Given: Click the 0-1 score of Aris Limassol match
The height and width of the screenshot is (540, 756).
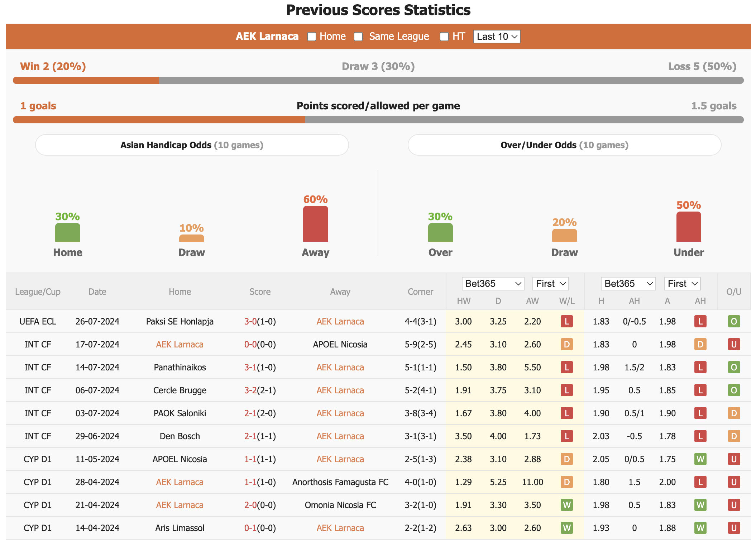Looking at the screenshot, I should click(x=250, y=528).
